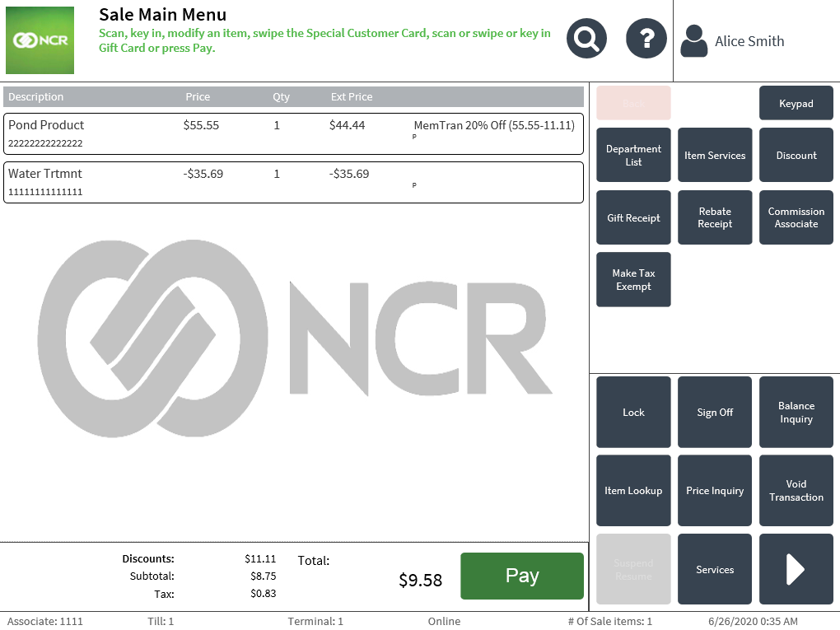Image resolution: width=840 pixels, height=630 pixels.
Task: Select the Pond Product line item
Action: click(x=293, y=134)
